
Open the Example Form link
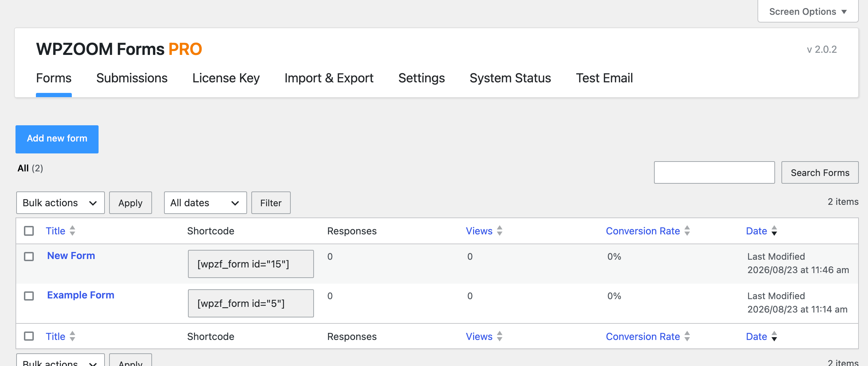click(81, 295)
